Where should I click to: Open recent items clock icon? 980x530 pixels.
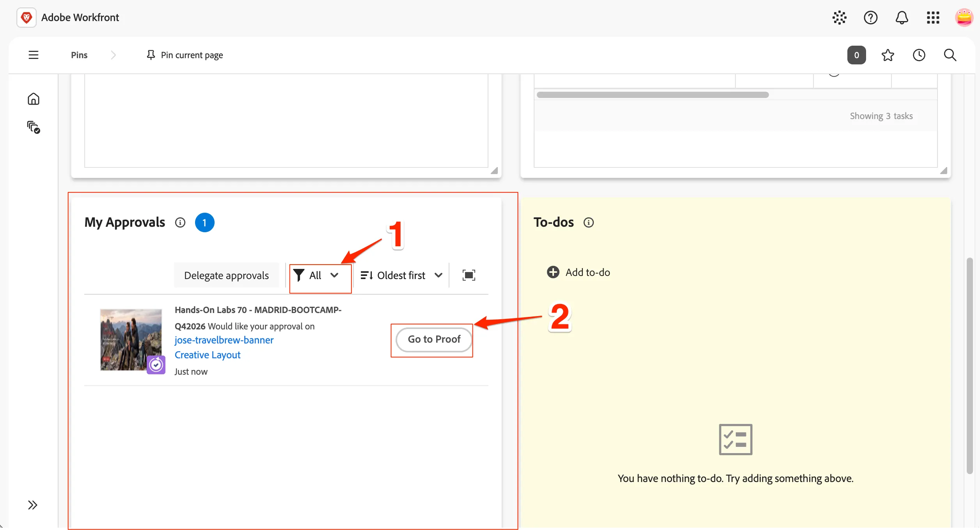pos(919,55)
